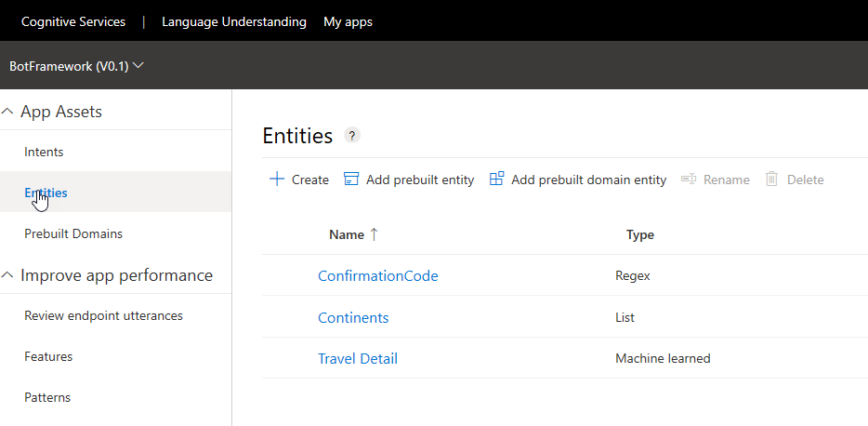The image size is (868, 426).
Task: Click the plus icon beside Create
Action: [276, 179]
